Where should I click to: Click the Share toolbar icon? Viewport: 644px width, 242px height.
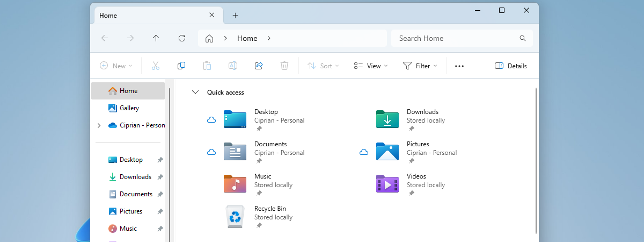259,66
